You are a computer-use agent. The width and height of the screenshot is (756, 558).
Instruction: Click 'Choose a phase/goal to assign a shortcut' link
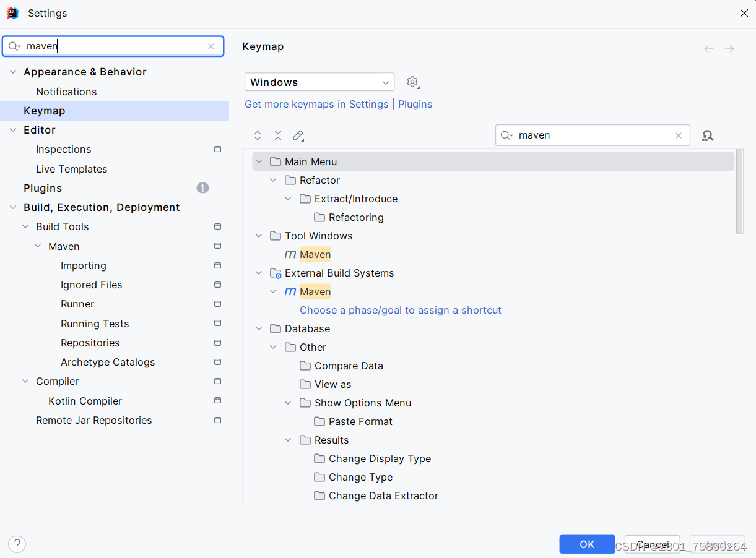[x=401, y=310]
